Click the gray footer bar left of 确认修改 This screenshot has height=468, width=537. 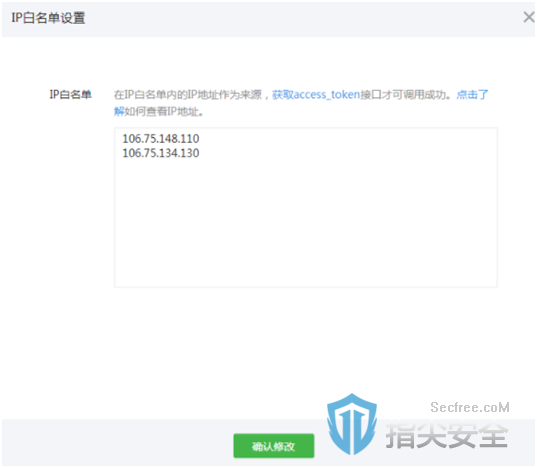tap(116, 442)
